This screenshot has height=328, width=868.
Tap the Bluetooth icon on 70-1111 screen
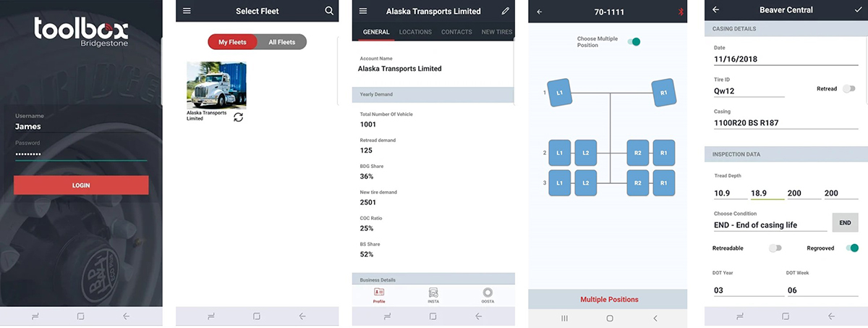pos(679,12)
